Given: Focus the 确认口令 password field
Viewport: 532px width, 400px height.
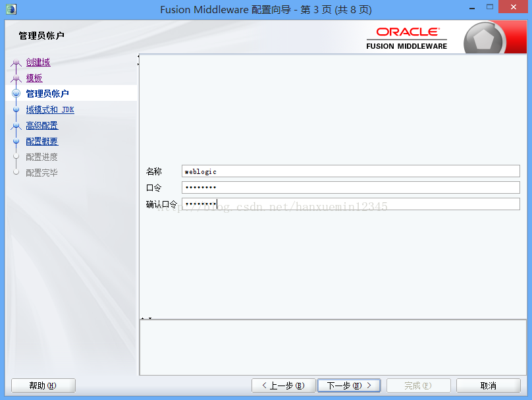Looking at the screenshot, I should [x=351, y=204].
